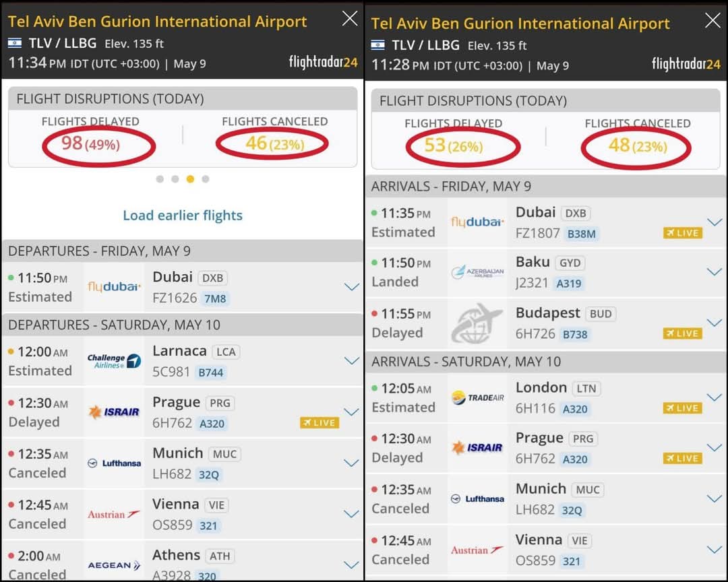The width and height of the screenshot is (728, 582).
Task: Expand the Athens A3928 flight row
Action: tap(351, 564)
